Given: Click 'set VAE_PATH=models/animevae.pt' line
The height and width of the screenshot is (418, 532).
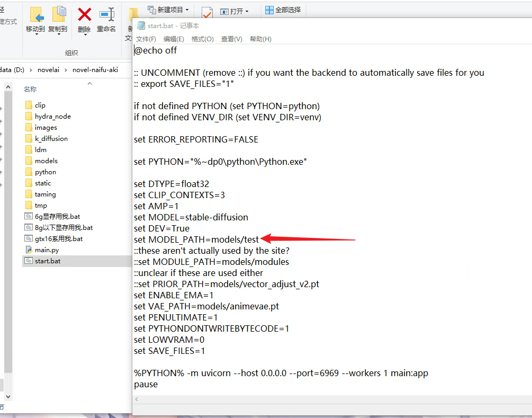Looking at the screenshot, I should 206,306.
